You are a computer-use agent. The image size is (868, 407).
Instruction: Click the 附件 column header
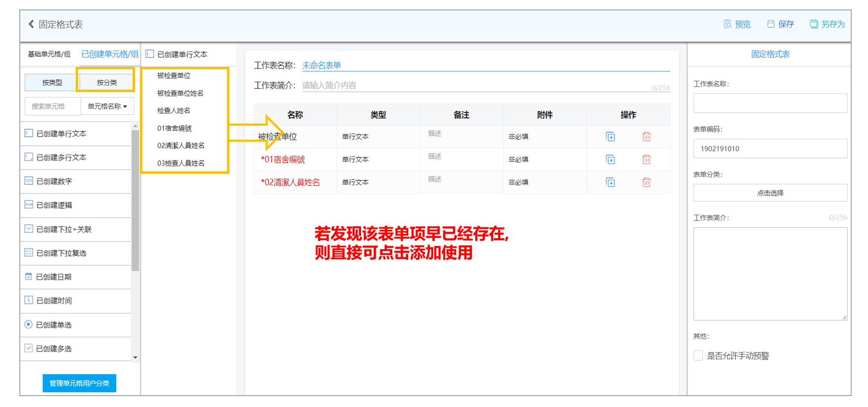click(545, 115)
